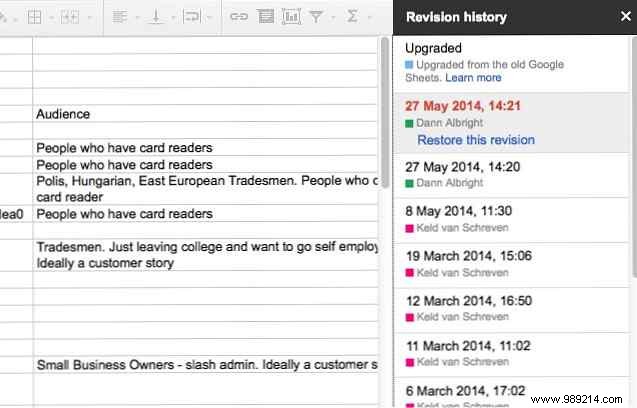Select revision 8 May 2014, 11:30

[x=511, y=220]
